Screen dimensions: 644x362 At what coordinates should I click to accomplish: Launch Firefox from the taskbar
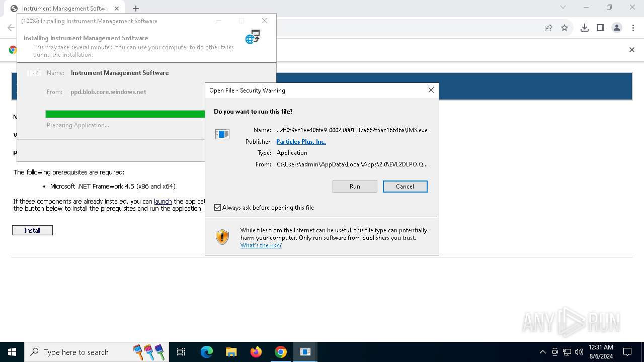(x=256, y=352)
